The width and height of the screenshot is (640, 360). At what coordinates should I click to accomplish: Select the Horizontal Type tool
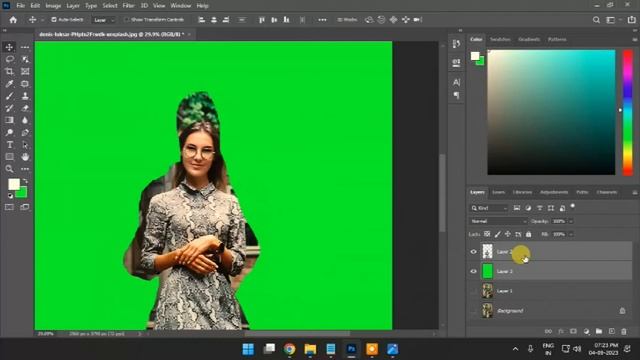[9, 145]
